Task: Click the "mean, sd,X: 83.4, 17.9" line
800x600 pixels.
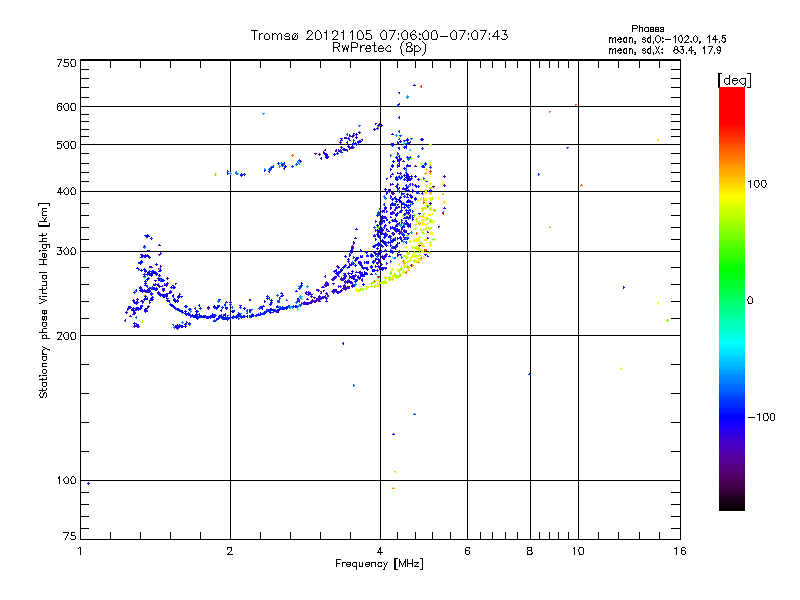Action: (665, 50)
